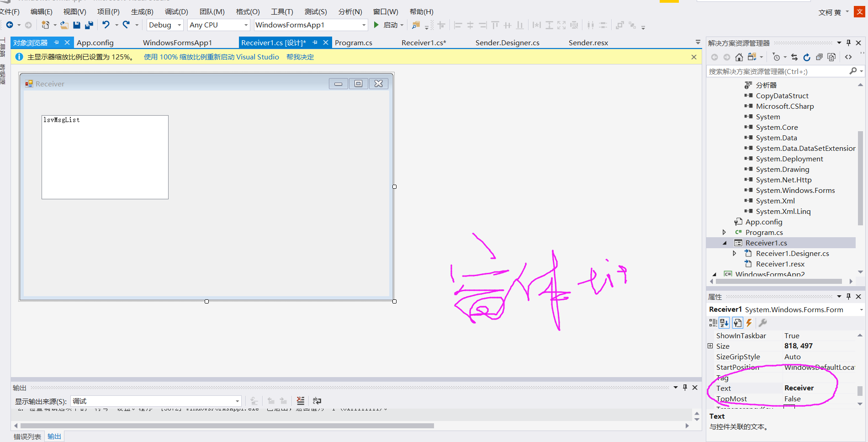Click the New Project toolbar icon
This screenshot has height=442, width=868.
click(45, 25)
